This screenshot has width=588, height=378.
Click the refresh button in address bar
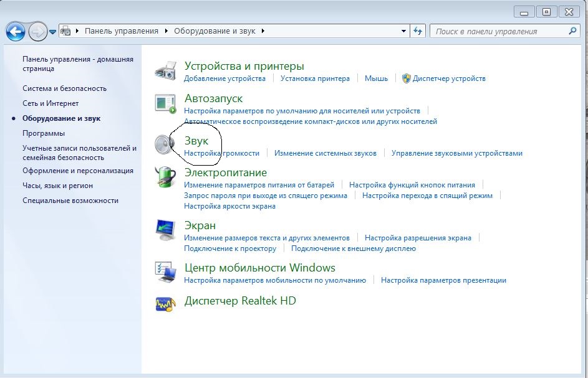[x=418, y=31]
